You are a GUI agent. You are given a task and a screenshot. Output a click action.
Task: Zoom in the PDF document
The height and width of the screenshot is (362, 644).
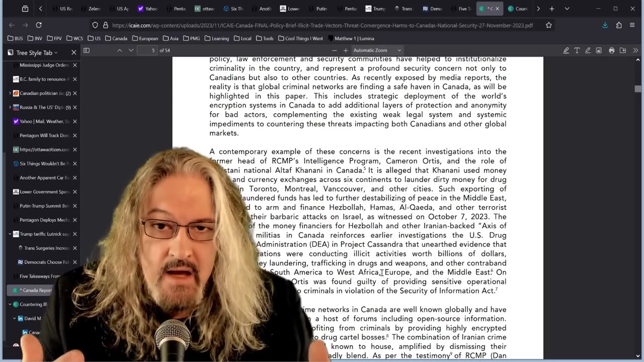click(346, 50)
